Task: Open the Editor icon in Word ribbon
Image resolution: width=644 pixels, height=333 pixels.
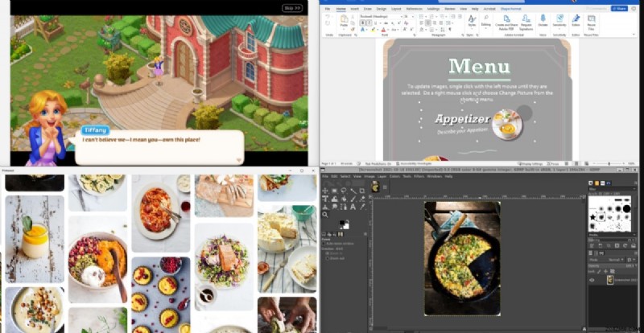Action: [575, 20]
